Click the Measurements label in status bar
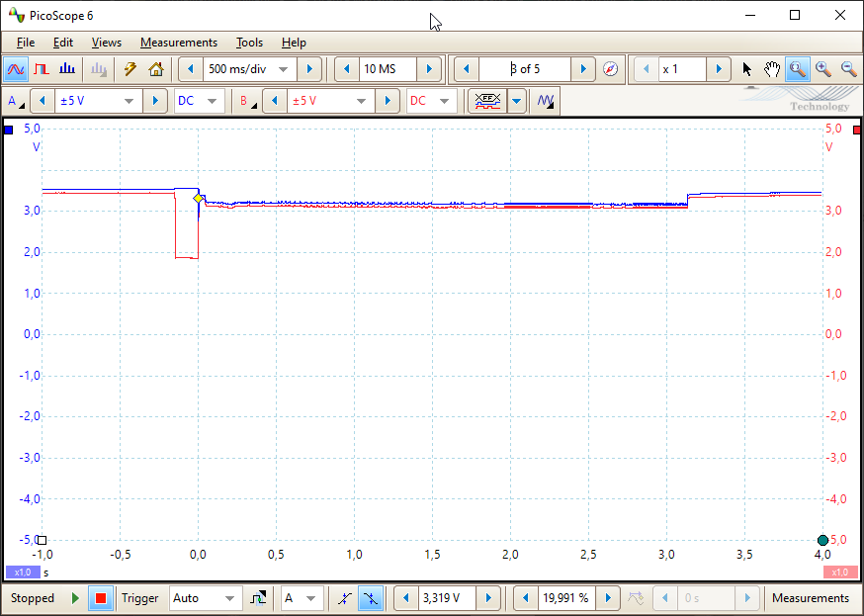Screen dimensions: 864x616 (x=811, y=598)
